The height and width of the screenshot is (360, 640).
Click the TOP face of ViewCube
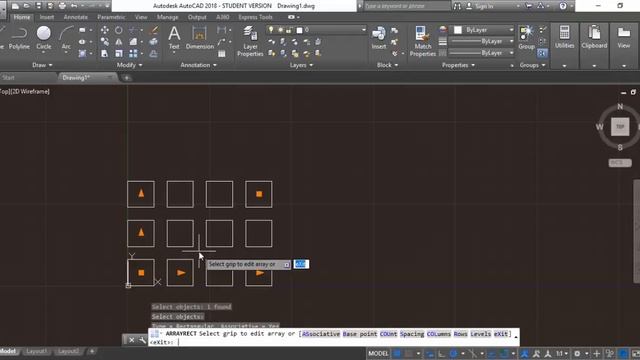[620, 127]
